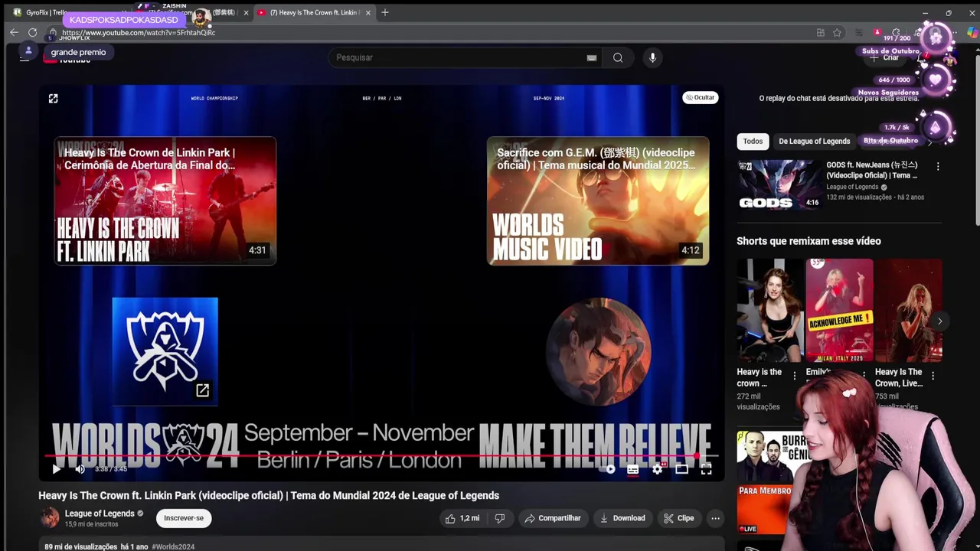Click the Criar button
980x551 pixels.
point(884,57)
